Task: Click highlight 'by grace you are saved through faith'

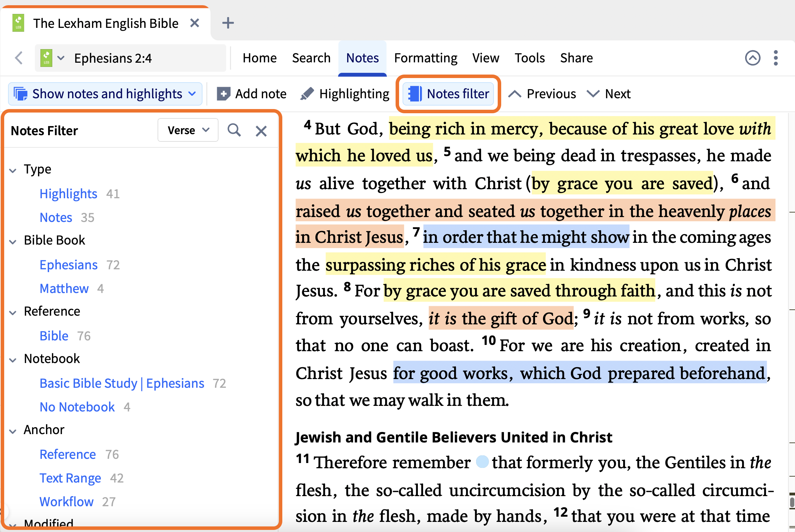Action: pyautogui.click(x=519, y=291)
